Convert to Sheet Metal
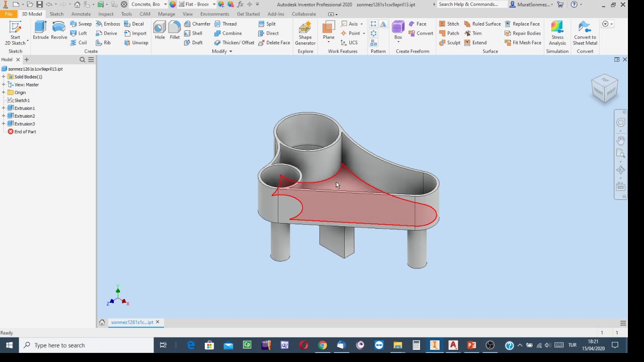This screenshot has height=362, width=644. click(x=585, y=33)
